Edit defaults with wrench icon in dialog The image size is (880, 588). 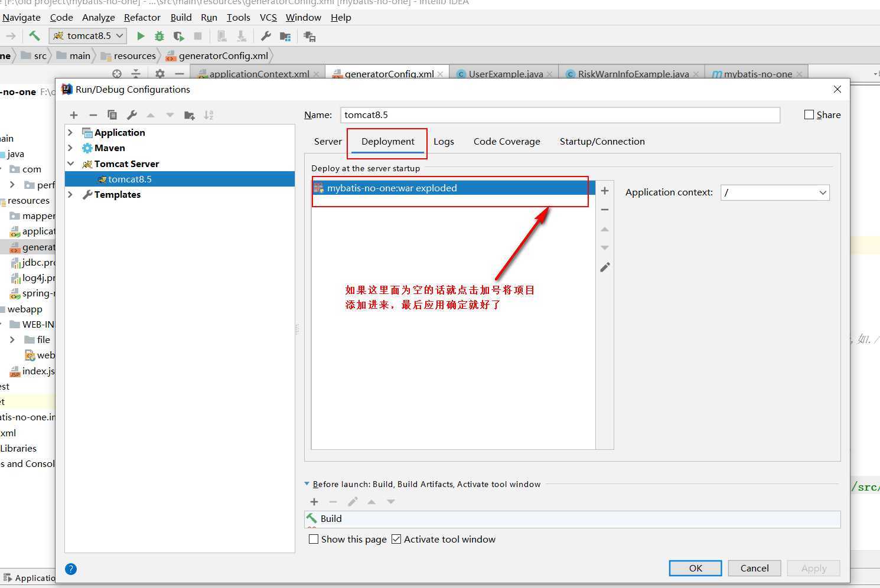132,115
